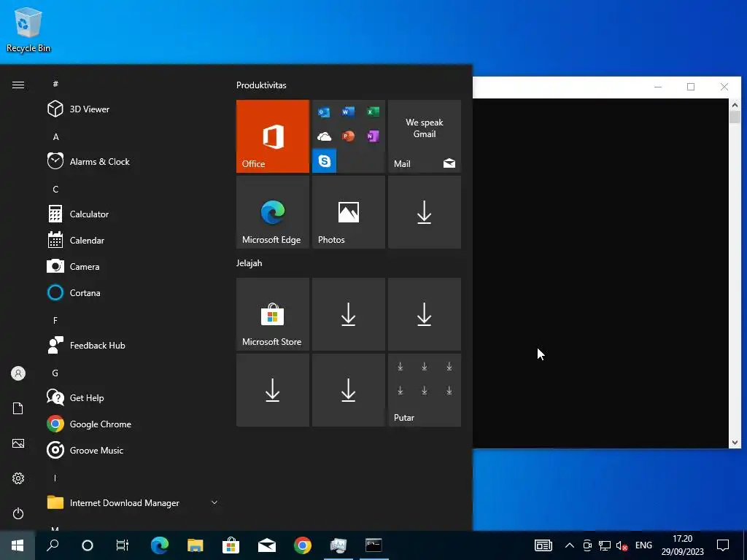The width and height of the screenshot is (747, 560).
Task: Click the muted volume tray icon
Action: pos(622,545)
